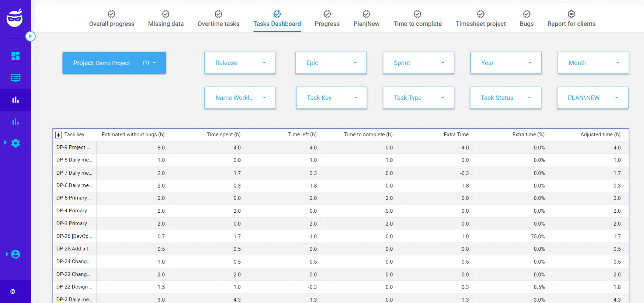Click the ninja app logo
644x303 pixels.
tap(15, 18)
